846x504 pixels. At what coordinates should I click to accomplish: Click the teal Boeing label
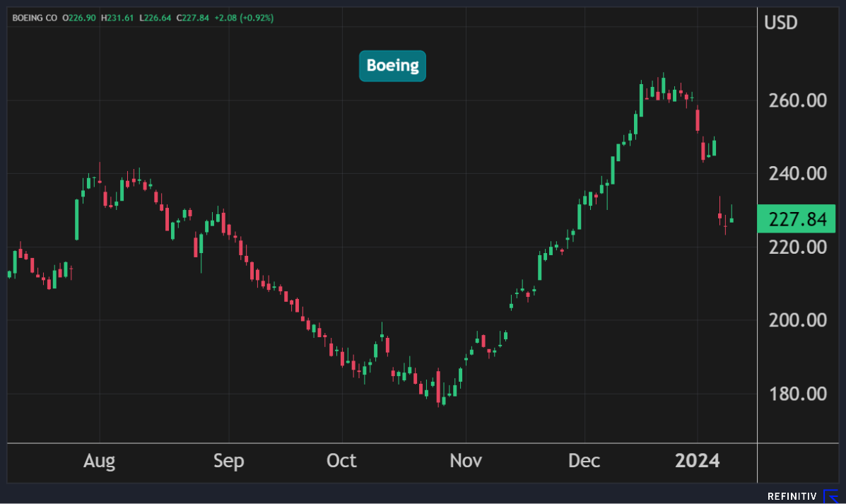tap(392, 66)
